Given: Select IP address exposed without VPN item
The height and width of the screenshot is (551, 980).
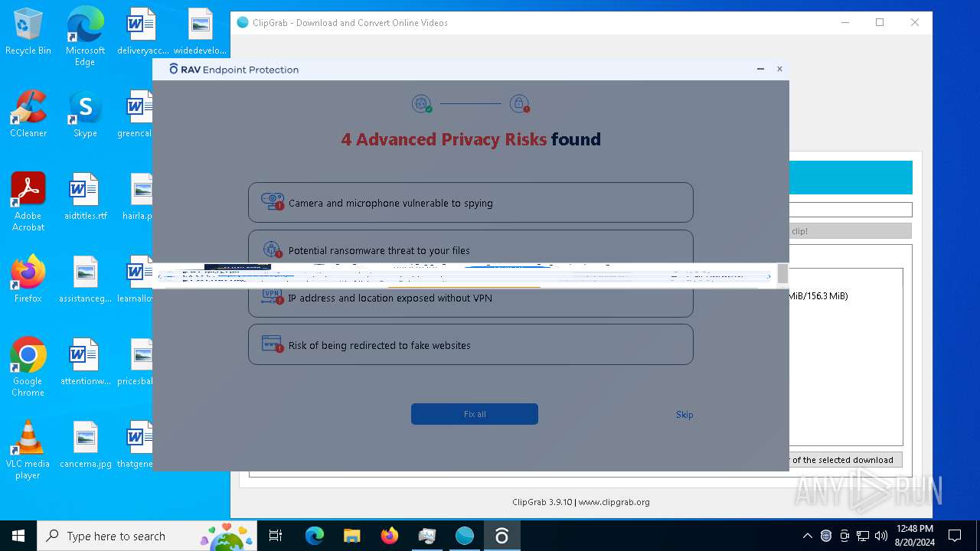Looking at the screenshot, I should point(471,302).
